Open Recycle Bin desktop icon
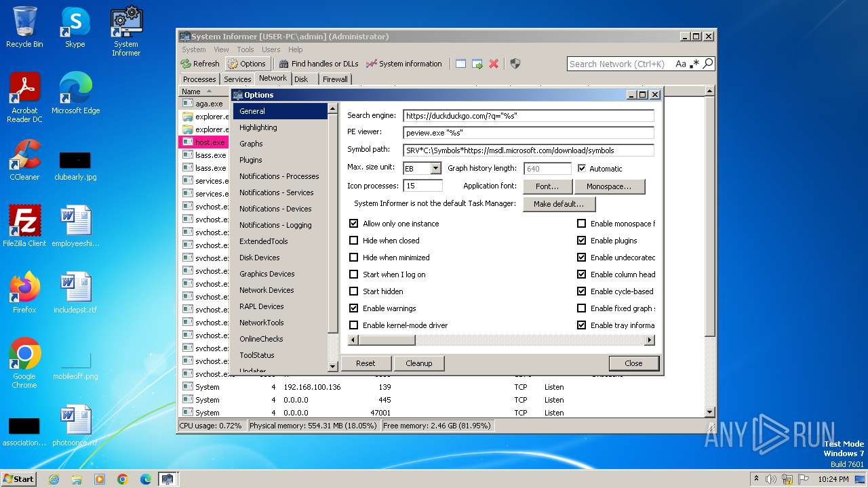 click(24, 27)
